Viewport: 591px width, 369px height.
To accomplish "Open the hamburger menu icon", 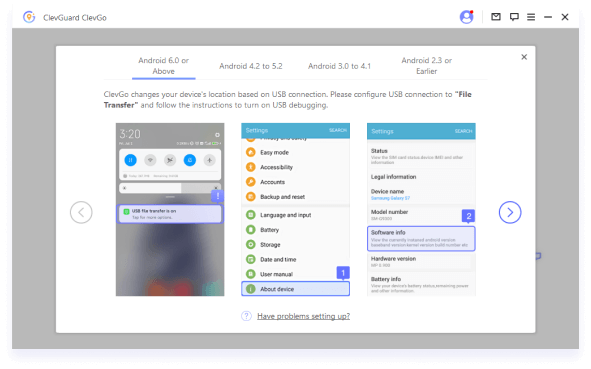I will (531, 17).
